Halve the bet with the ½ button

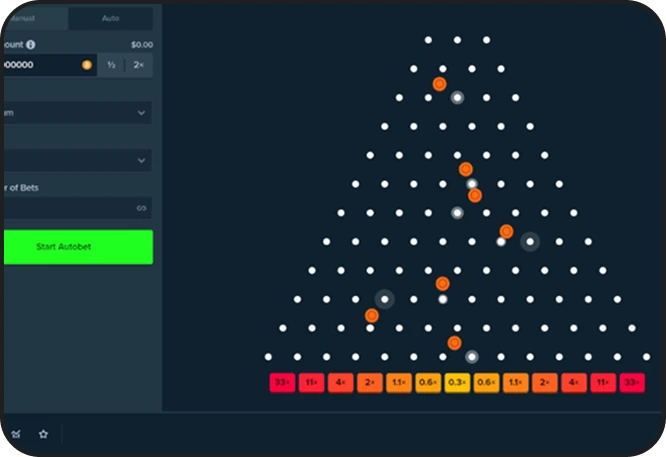coord(112,65)
